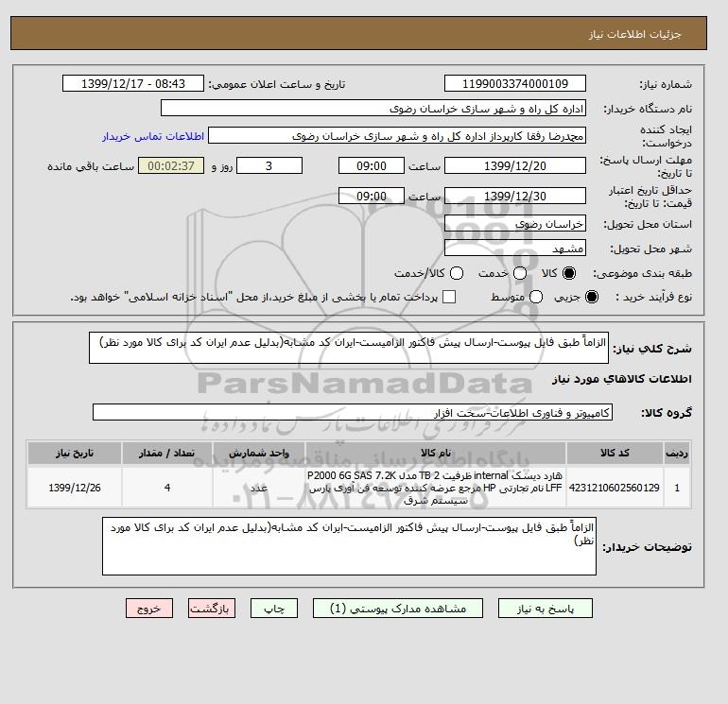Click the جزئیات اطلاعات نیاز page title
Viewport: 728px width, 704px height.
(x=634, y=34)
